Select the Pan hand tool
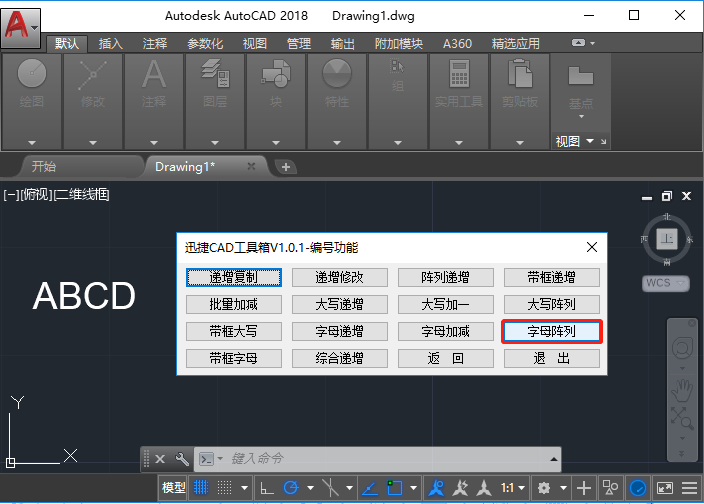The image size is (704, 504). click(682, 390)
